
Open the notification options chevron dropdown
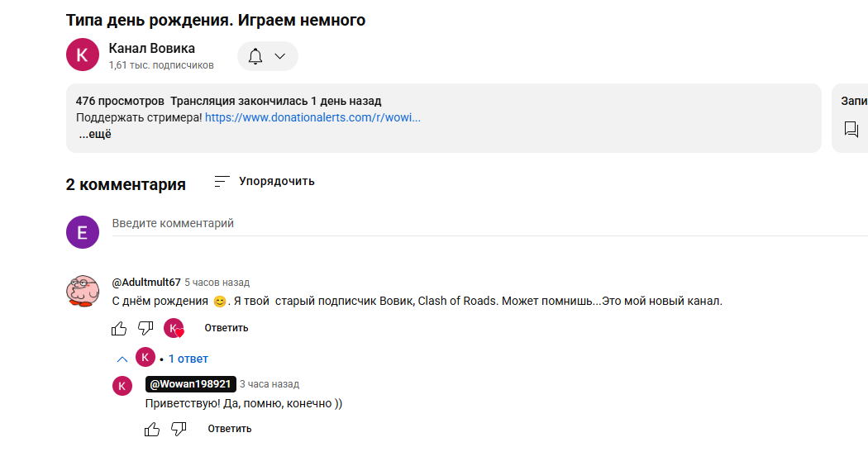[280, 56]
